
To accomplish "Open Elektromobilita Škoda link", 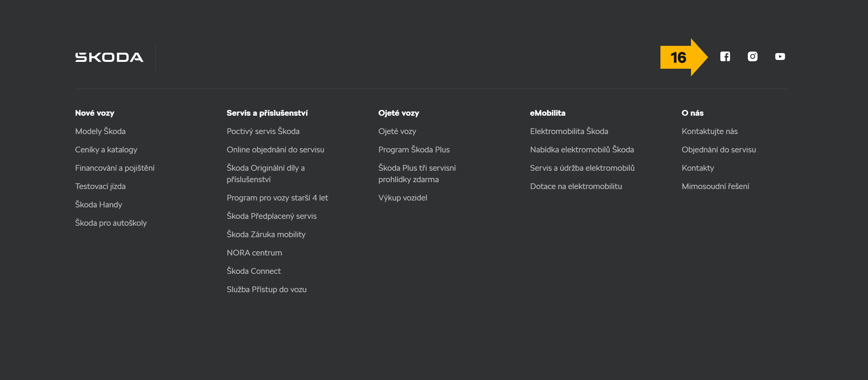I will click(x=569, y=131).
